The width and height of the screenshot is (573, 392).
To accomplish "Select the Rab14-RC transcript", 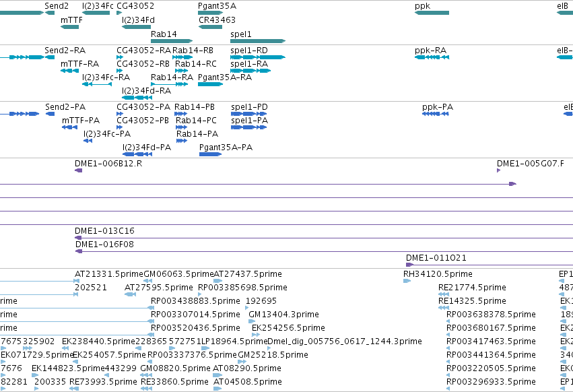I will pos(182,71).
